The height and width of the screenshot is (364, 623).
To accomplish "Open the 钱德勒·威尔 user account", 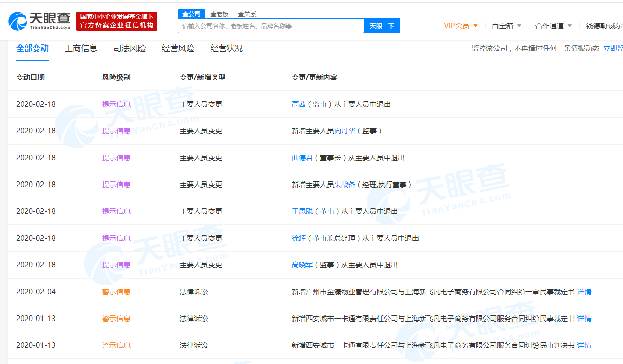I will (x=604, y=26).
